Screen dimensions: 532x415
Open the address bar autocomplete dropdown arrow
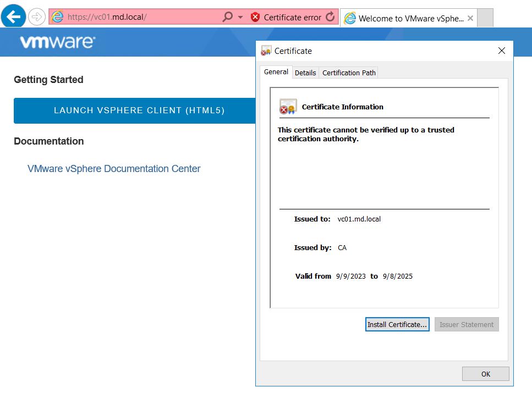240,17
